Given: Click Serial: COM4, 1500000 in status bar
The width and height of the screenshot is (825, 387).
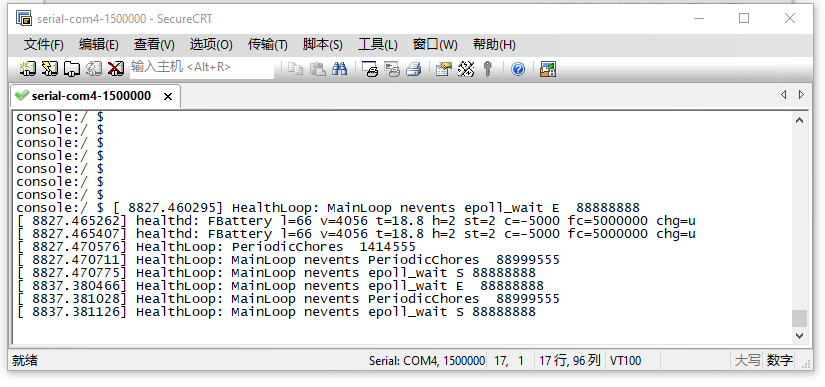Looking at the screenshot, I should 427,361.
